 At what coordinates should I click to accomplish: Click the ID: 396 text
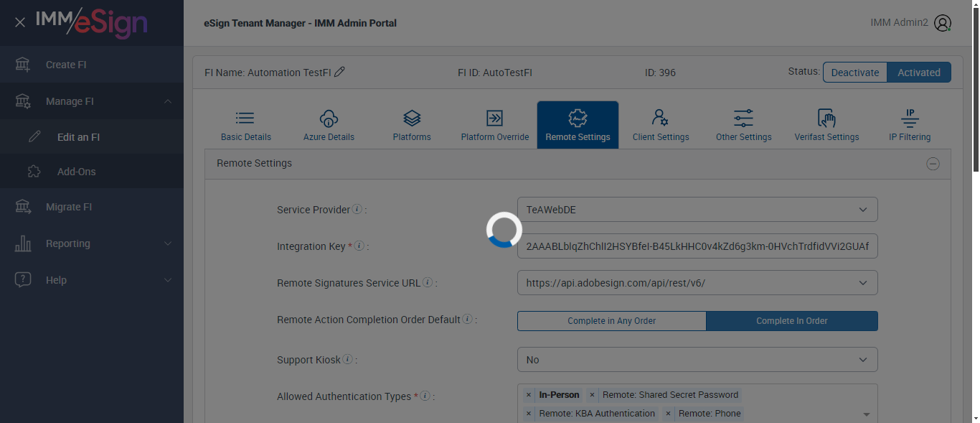[x=660, y=73]
